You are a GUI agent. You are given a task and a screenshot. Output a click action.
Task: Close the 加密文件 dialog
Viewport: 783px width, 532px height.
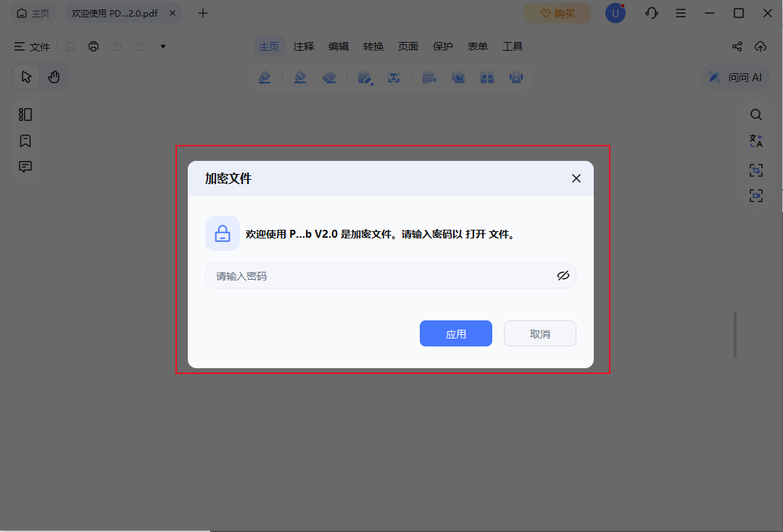(x=576, y=178)
